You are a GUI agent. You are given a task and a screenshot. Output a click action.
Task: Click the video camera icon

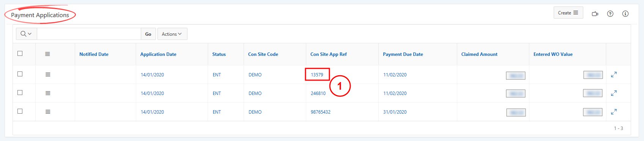point(595,14)
